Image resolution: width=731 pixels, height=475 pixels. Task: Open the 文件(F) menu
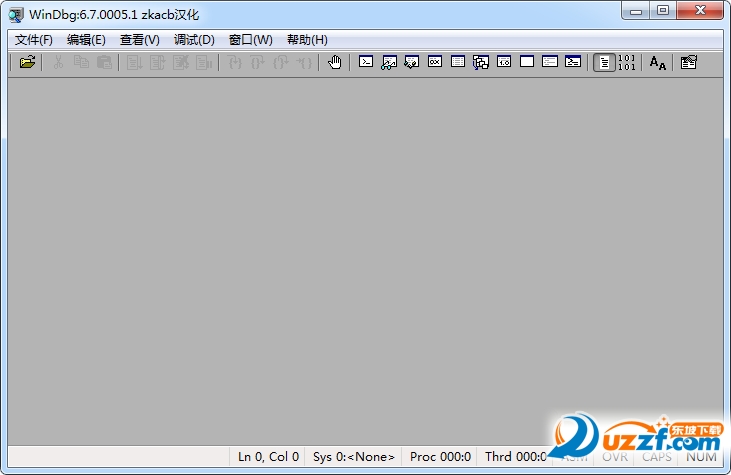point(34,40)
